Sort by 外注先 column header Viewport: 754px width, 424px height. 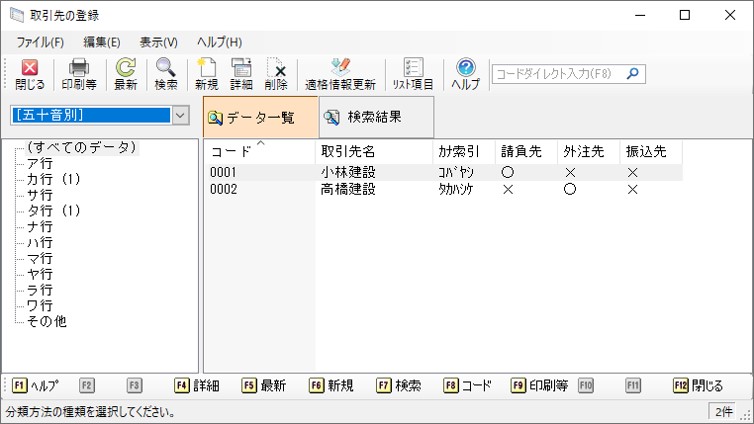coord(589,151)
